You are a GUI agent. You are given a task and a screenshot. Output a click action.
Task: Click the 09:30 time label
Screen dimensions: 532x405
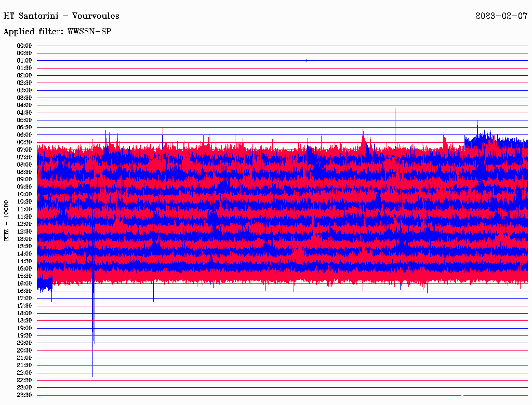point(24,187)
